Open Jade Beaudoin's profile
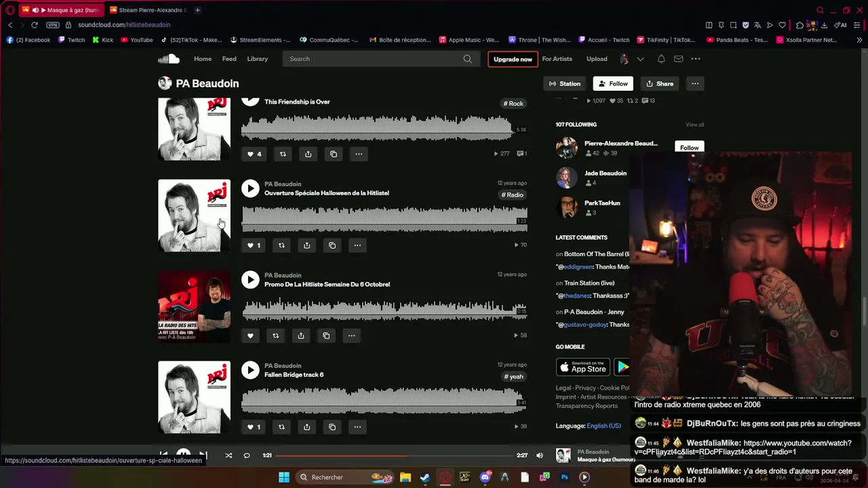This screenshot has height=488, width=868. coord(606,173)
